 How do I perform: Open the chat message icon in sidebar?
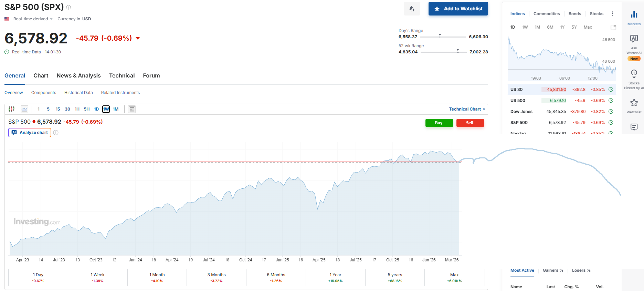coord(634,127)
